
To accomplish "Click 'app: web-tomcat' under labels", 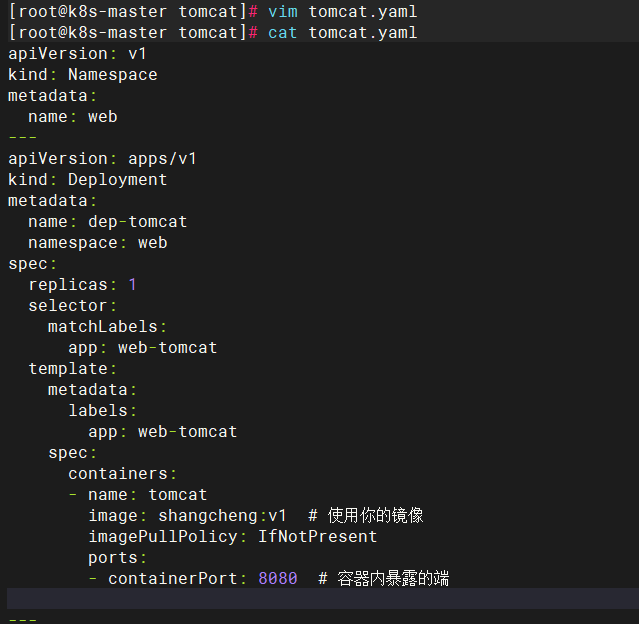I will coord(163,432).
